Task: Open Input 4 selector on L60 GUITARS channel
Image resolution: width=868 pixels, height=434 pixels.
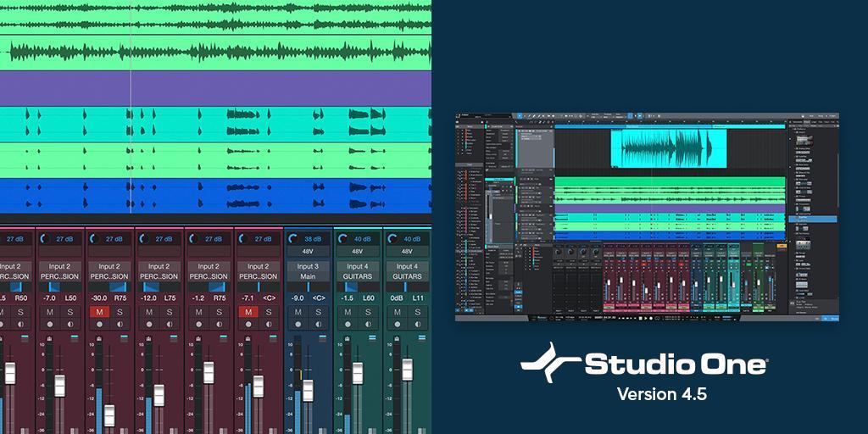Action: coord(358,266)
